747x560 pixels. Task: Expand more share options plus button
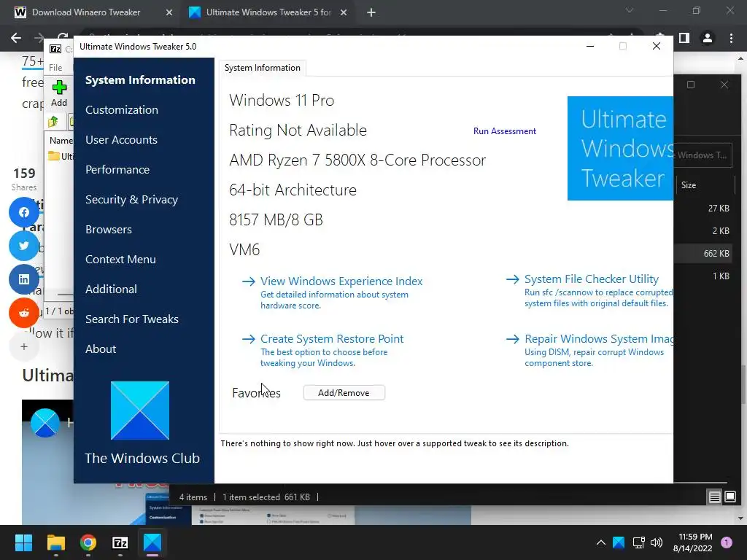click(24, 346)
